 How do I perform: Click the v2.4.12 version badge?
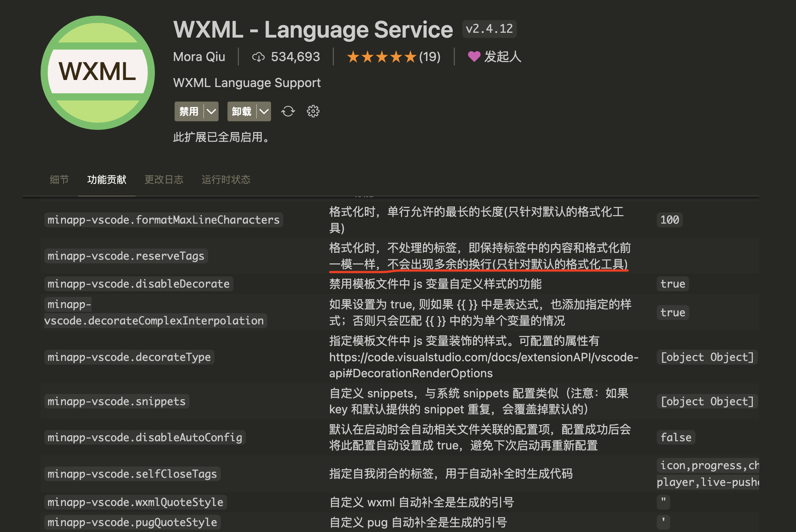[489, 29]
